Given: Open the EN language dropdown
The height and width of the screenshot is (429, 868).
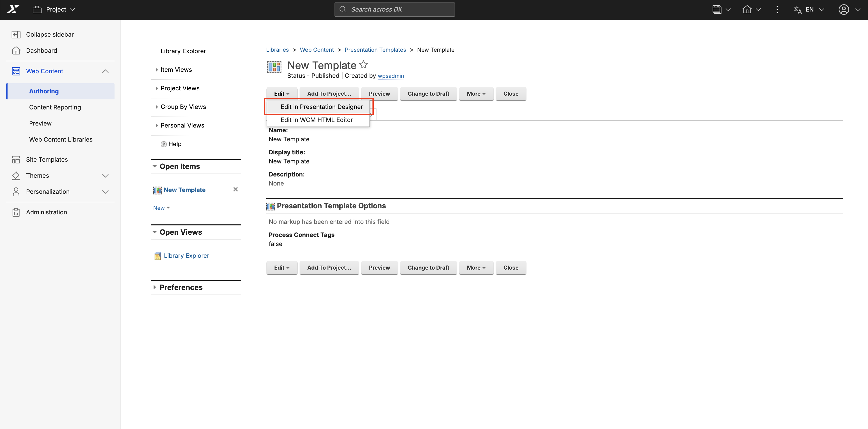Looking at the screenshot, I should (809, 10).
